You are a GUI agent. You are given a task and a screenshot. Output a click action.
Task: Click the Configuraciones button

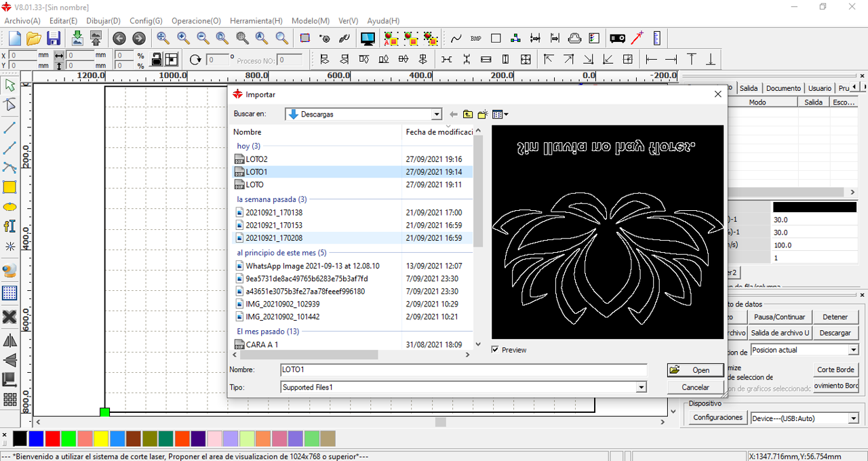(717, 418)
